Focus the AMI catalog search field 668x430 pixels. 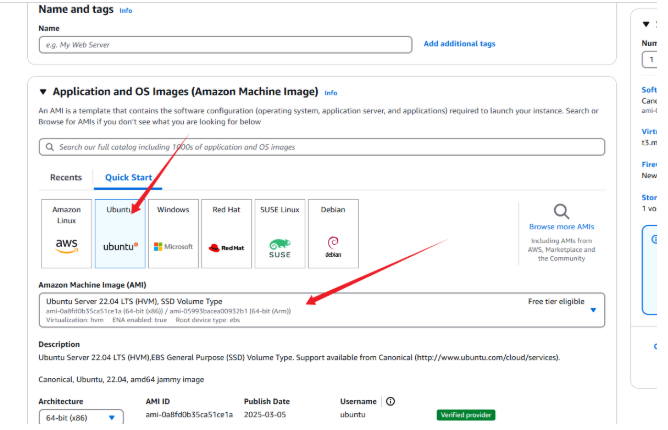[322, 147]
